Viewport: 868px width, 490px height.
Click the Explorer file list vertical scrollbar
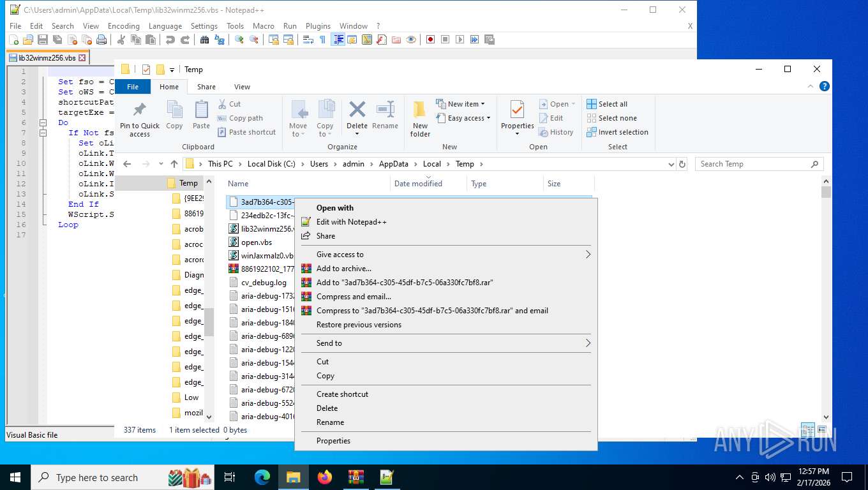pos(826,299)
